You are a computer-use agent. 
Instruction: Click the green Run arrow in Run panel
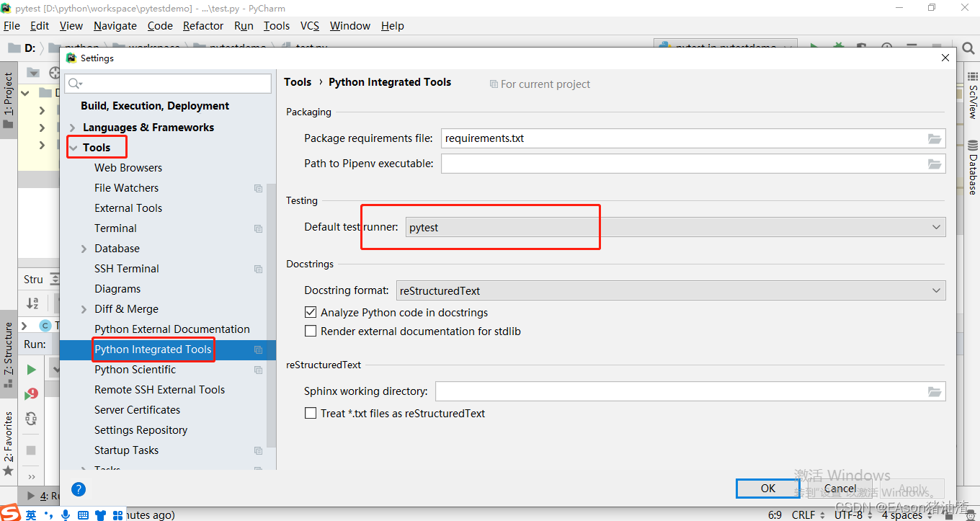pyautogui.click(x=31, y=370)
